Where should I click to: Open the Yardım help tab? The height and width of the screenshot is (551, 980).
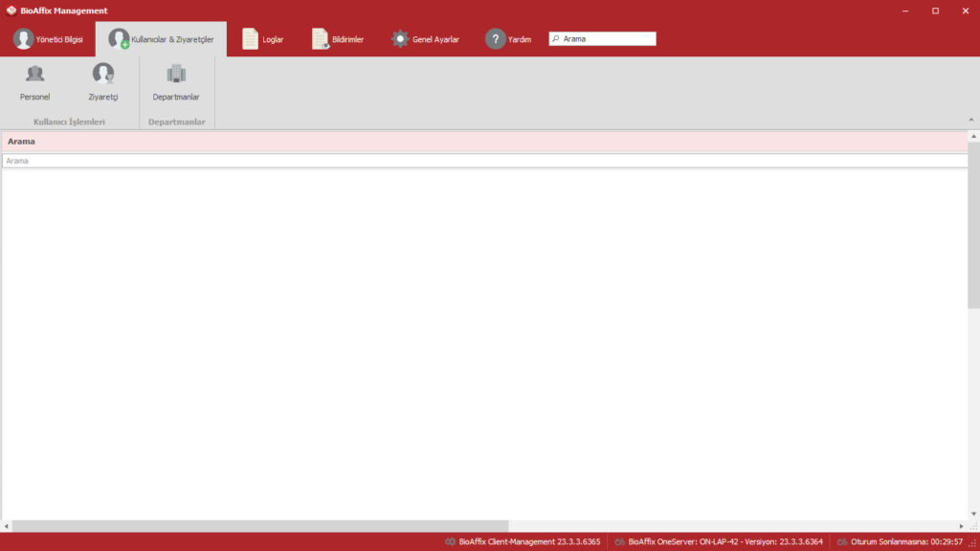(x=508, y=38)
